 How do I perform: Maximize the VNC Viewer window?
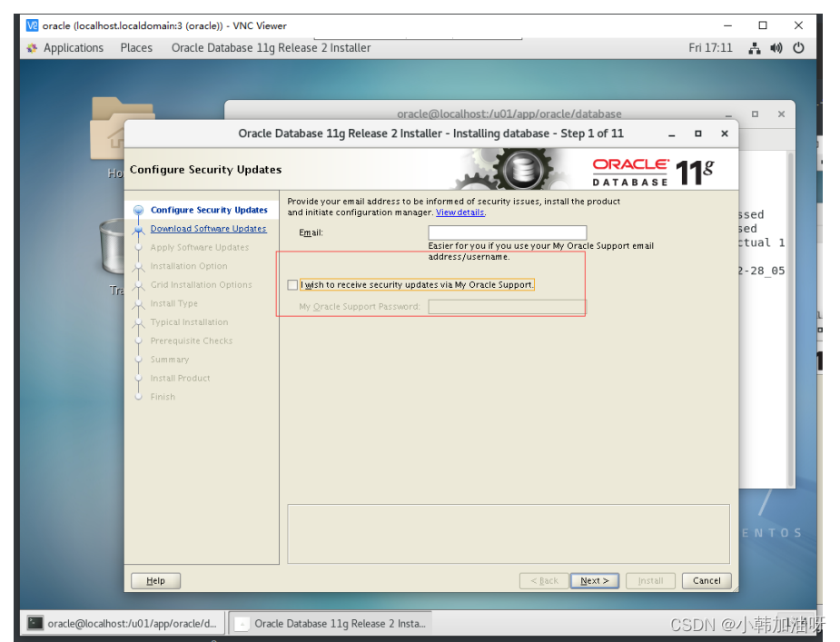[x=763, y=25]
